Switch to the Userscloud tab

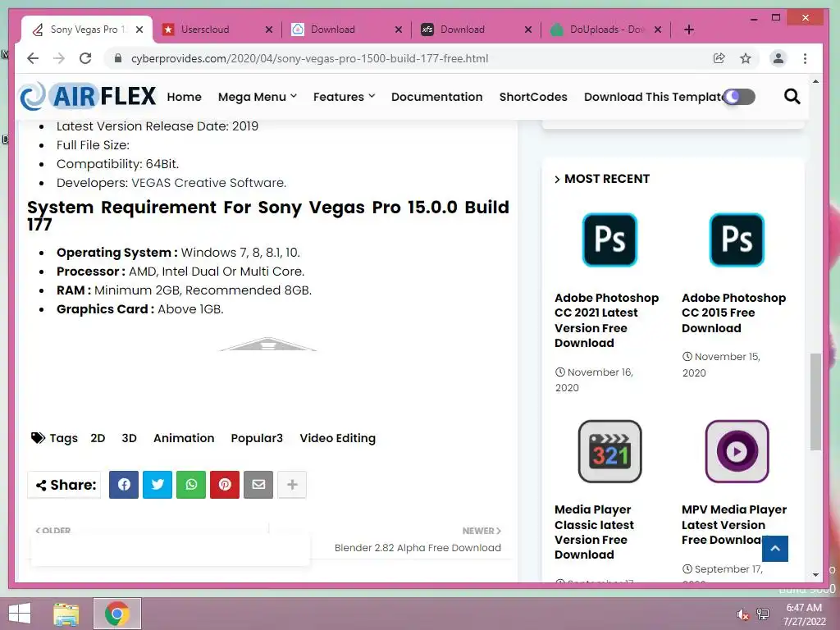[x=204, y=30]
